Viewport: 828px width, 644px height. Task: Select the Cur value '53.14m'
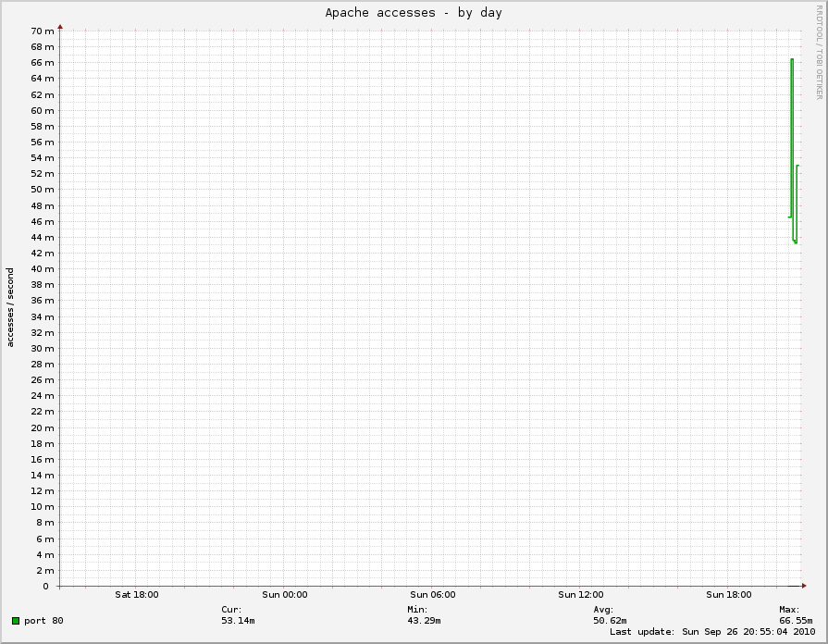(x=238, y=620)
